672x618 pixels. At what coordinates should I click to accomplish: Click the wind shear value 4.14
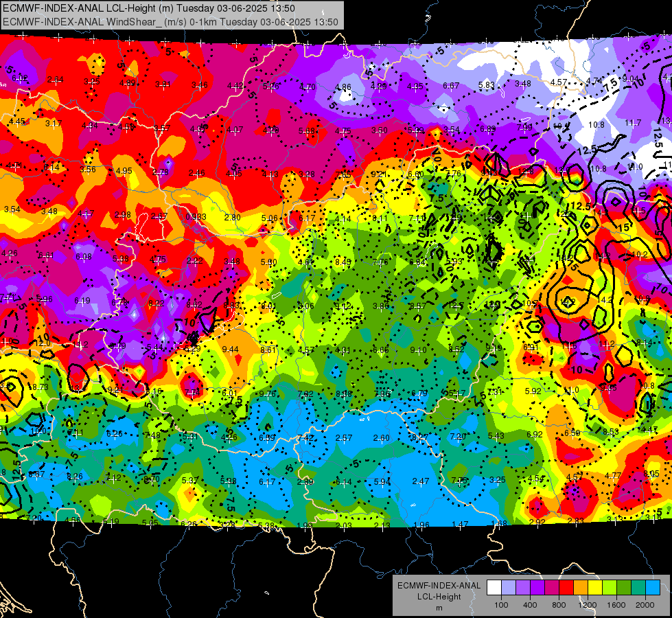click(343, 219)
